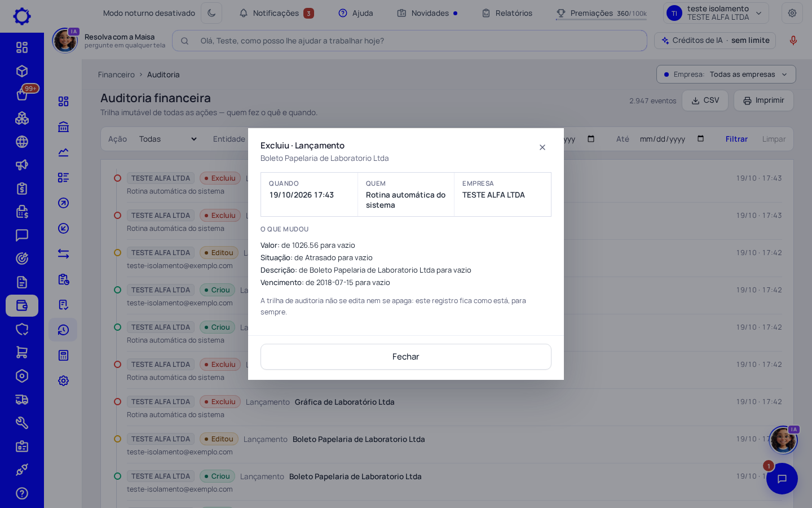Open the audit history clock icon
The height and width of the screenshot is (508, 812).
(x=63, y=330)
